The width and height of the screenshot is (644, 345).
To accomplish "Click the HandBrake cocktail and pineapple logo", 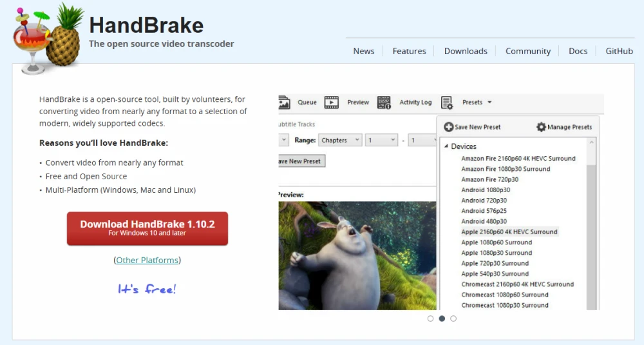I will tap(48, 39).
